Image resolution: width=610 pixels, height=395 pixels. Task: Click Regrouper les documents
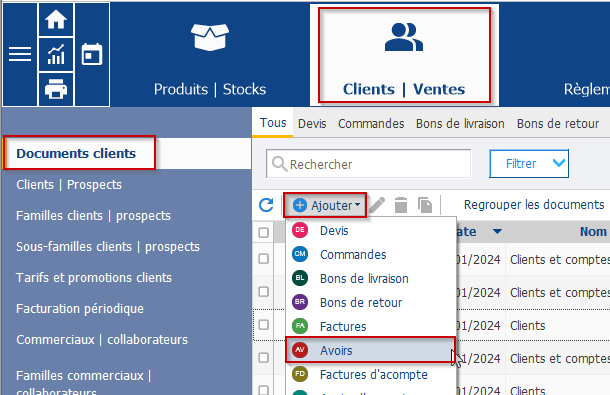tap(534, 205)
